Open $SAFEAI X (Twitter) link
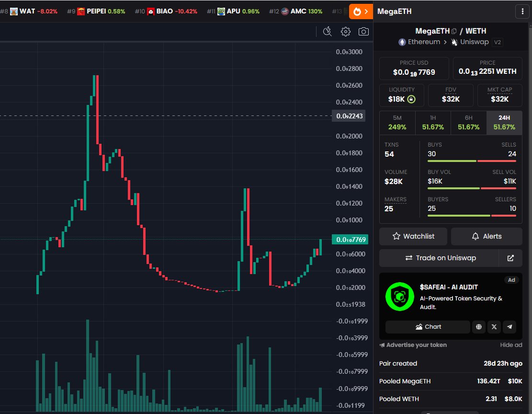The height and width of the screenshot is (414, 532). (494, 327)
